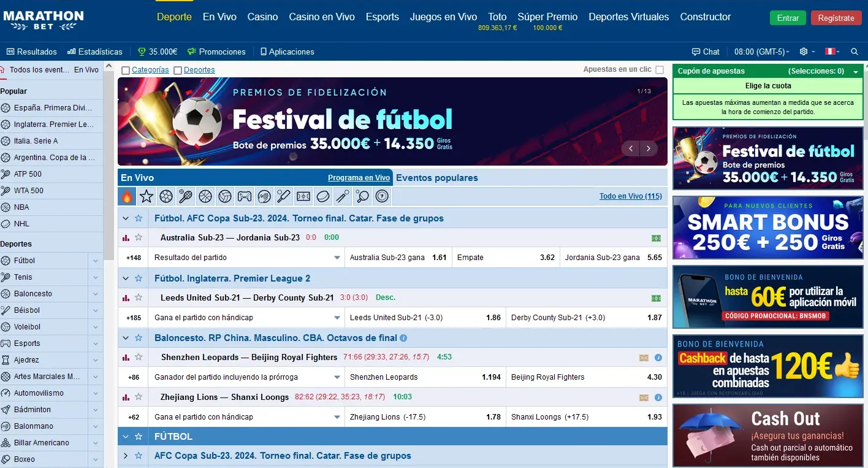Collapse the AFC Copa Sub-23 live section
Image resolution: width=868 pixels, height=468 pixels.
click(126, 218)
